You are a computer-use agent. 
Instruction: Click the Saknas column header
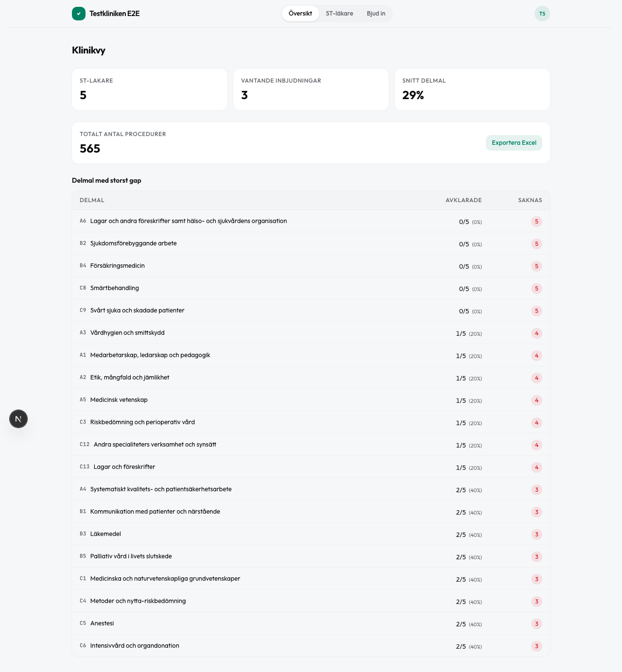(x=530, y=200)
